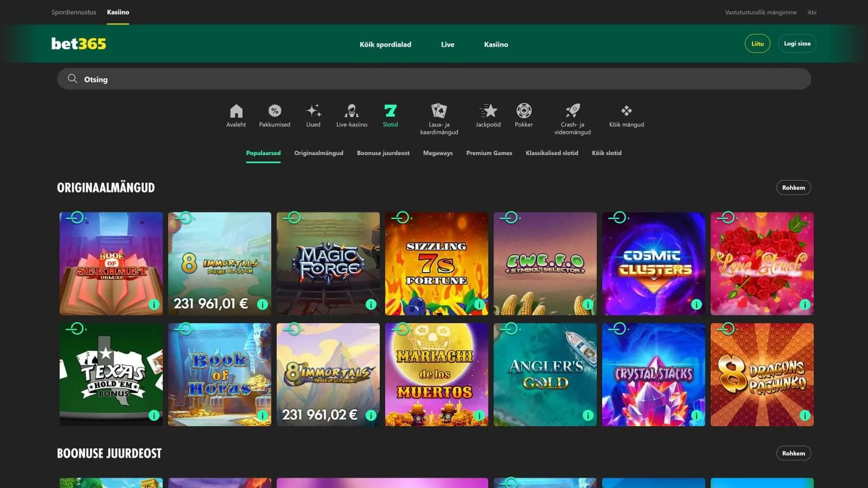Go to Spordiennustus top link

tap(74, 12)
